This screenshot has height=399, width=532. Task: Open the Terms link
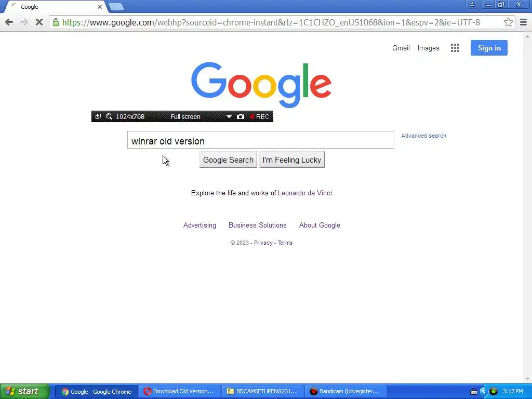tap(285, 243)
